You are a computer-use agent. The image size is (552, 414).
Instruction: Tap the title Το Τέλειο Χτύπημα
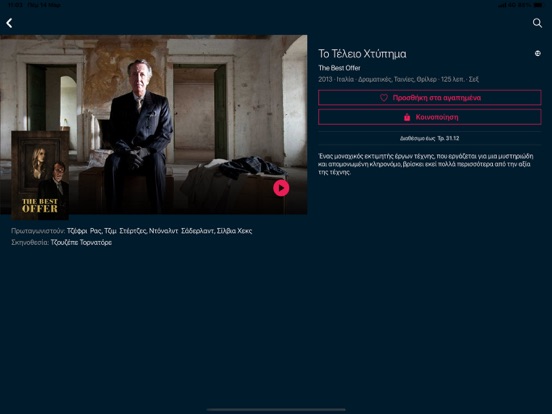[x=362, y=54]
